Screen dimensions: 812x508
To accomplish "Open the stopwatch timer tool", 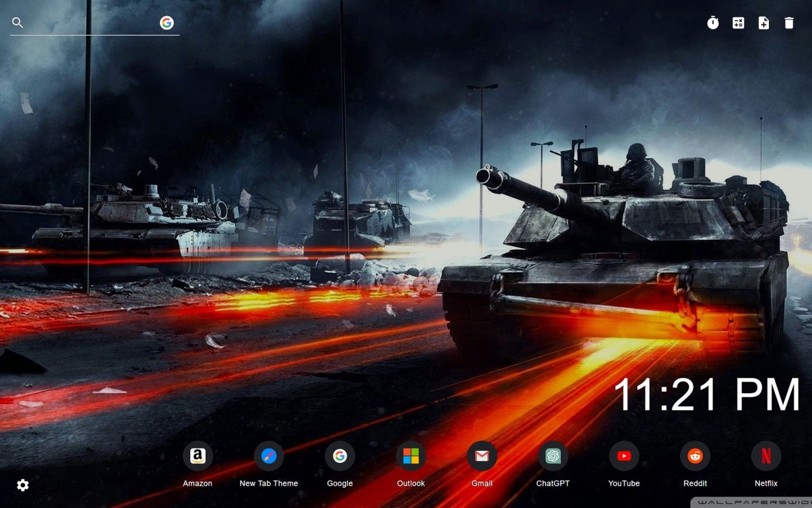I will click(713, 23).
